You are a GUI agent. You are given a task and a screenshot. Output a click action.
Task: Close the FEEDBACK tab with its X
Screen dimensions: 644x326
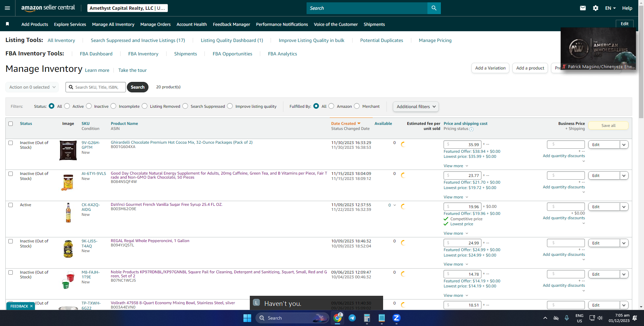(x=31, y=306)
